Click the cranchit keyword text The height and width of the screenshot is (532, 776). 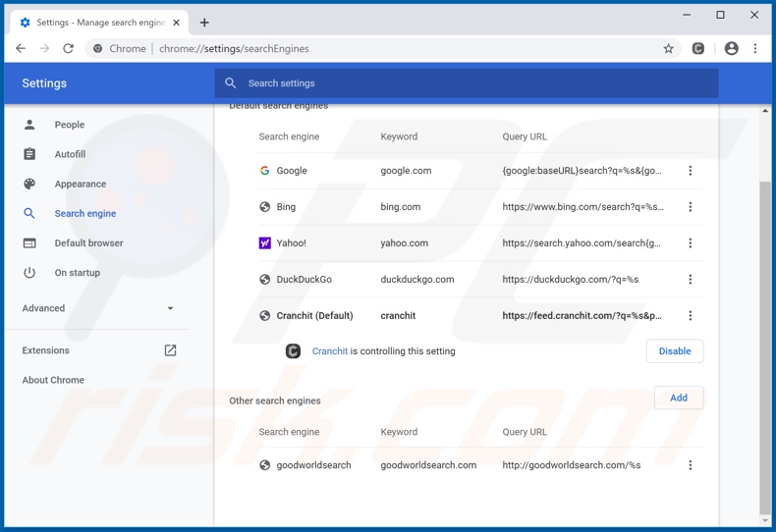click(398, 315)
